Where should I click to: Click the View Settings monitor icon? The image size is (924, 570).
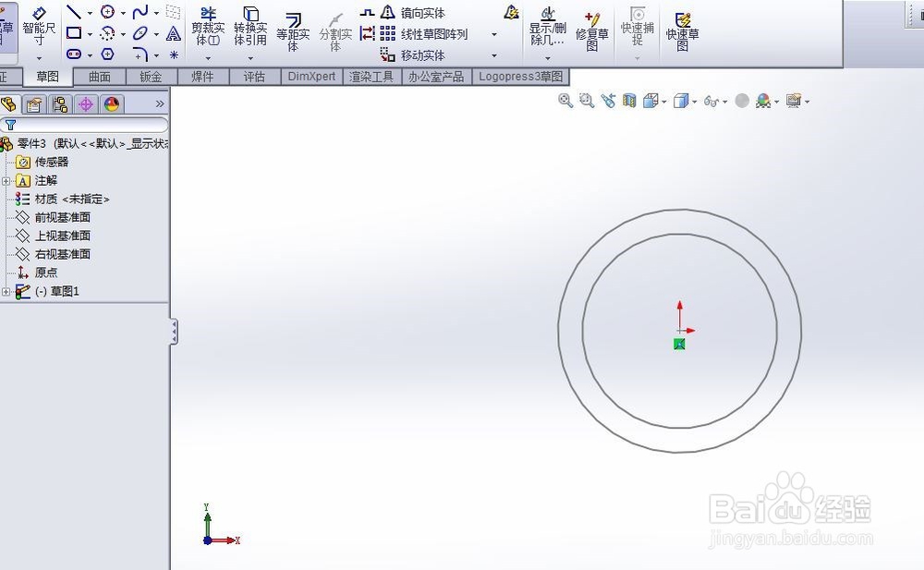(x=794, y=101)
